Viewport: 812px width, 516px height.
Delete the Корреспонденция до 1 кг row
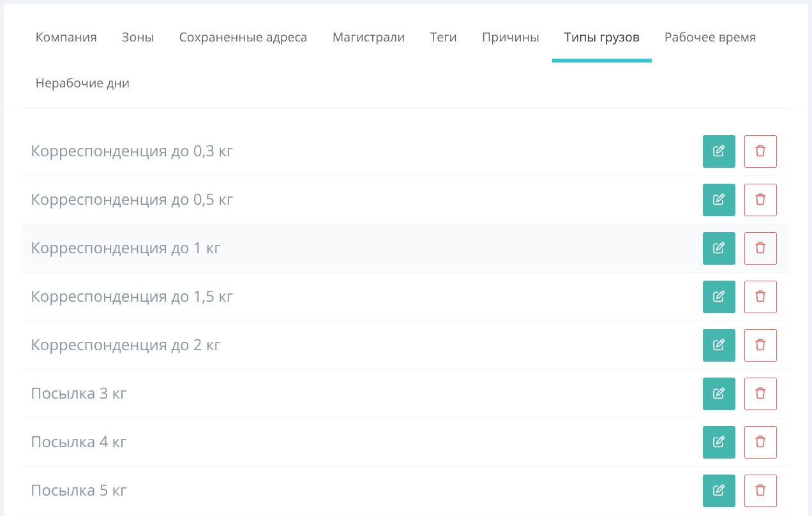click(760, 248)
